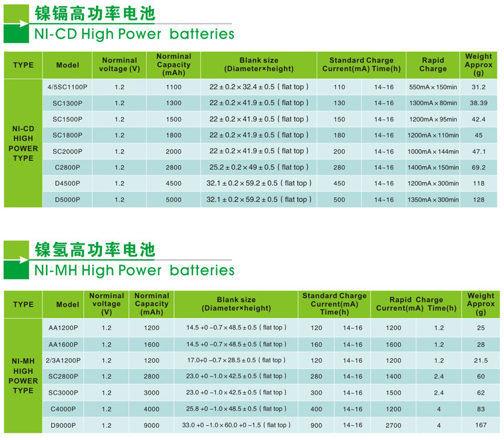Click blank size for D4500P row
Screen dimensions: 504x440
click(259, 183)
